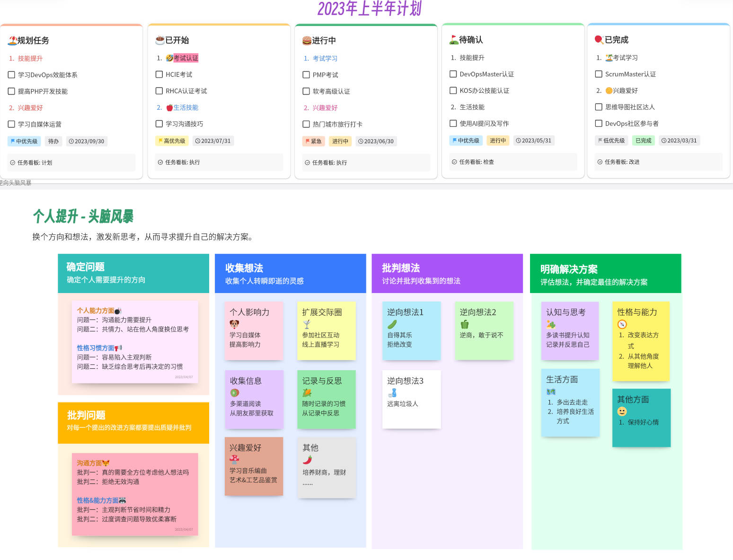733x560 pixels.
Task: Select the 批判想法 purple header
Action: pos(447,273)
